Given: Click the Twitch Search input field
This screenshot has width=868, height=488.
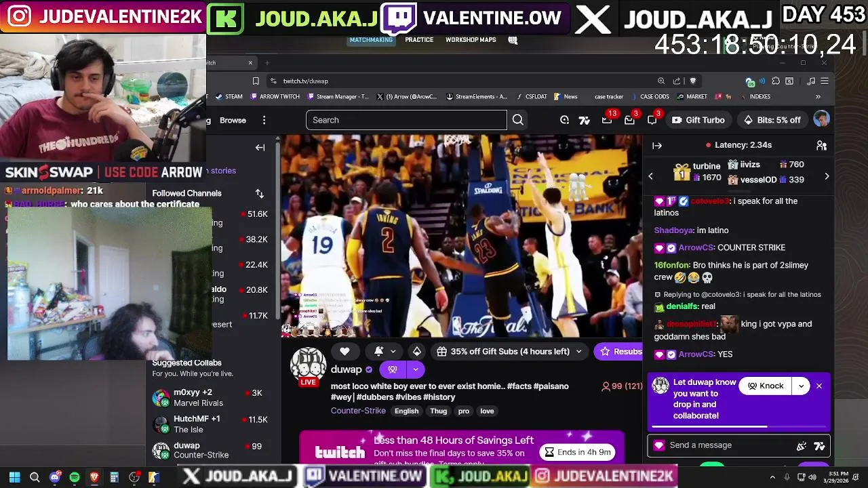Looking at the screenshot, I should click(406, 120).
